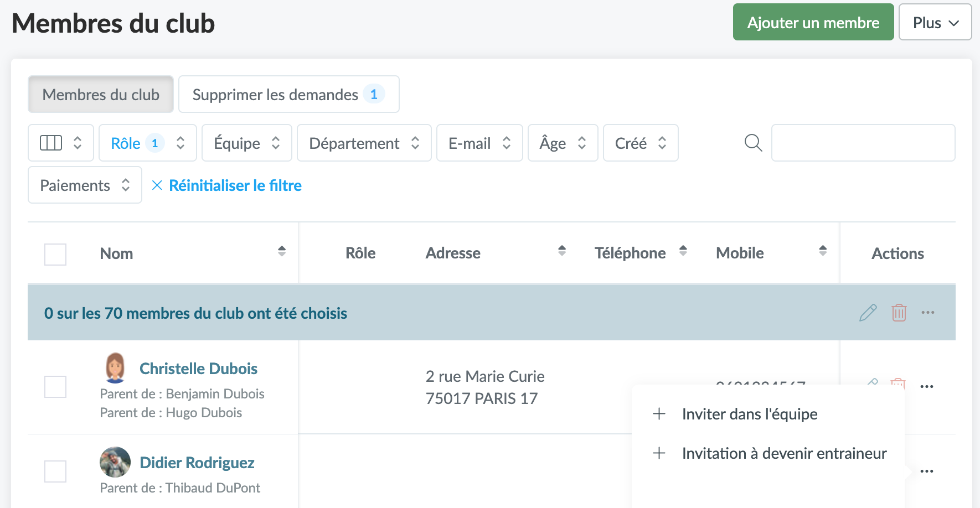Open the Rôle filter dropdown
The height and width of the screenshot is (508, 980).
(147, 143)
